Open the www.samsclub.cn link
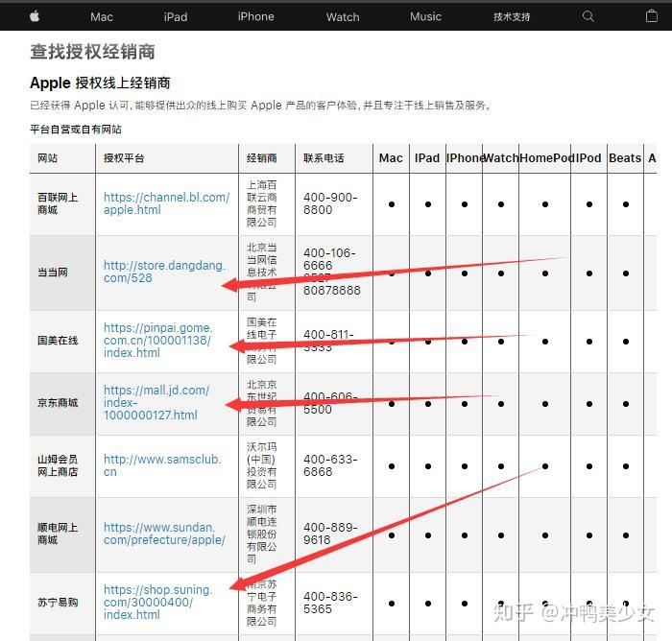Viewport: 672px width, 641px height. (162, 465)
